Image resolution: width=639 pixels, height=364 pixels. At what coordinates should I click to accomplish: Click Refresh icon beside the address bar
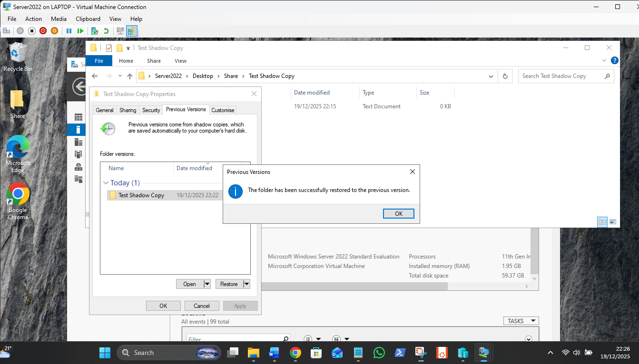click(505, 76)
